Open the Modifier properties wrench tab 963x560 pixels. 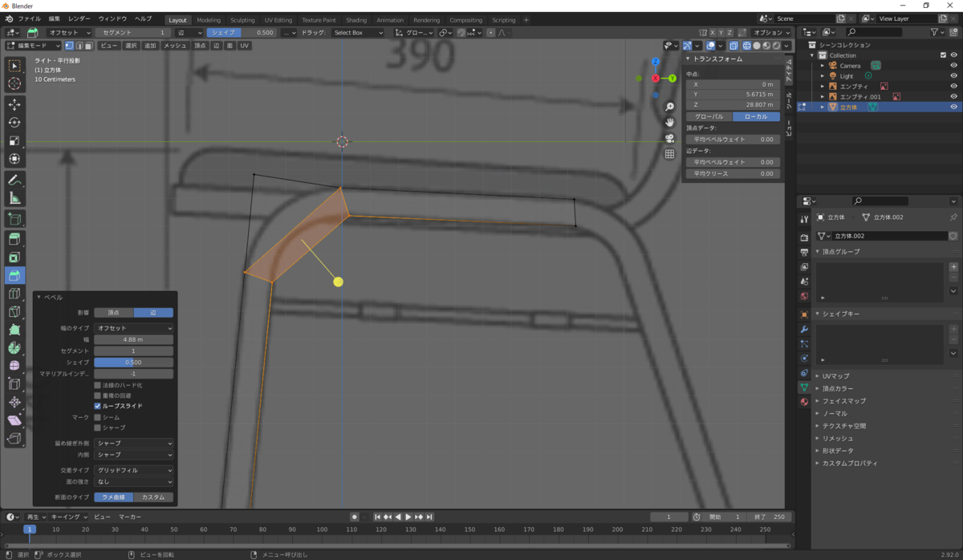[804, 330]
